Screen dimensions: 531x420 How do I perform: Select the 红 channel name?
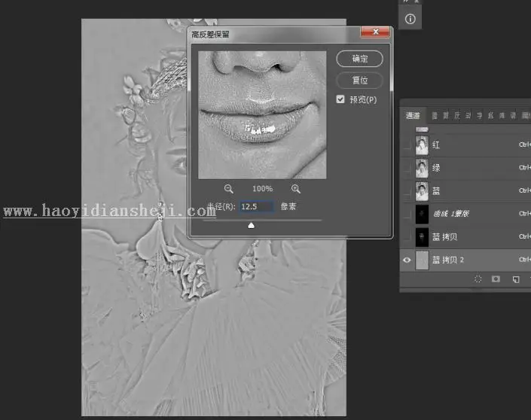pyautogui.click(x=436, y=145)
